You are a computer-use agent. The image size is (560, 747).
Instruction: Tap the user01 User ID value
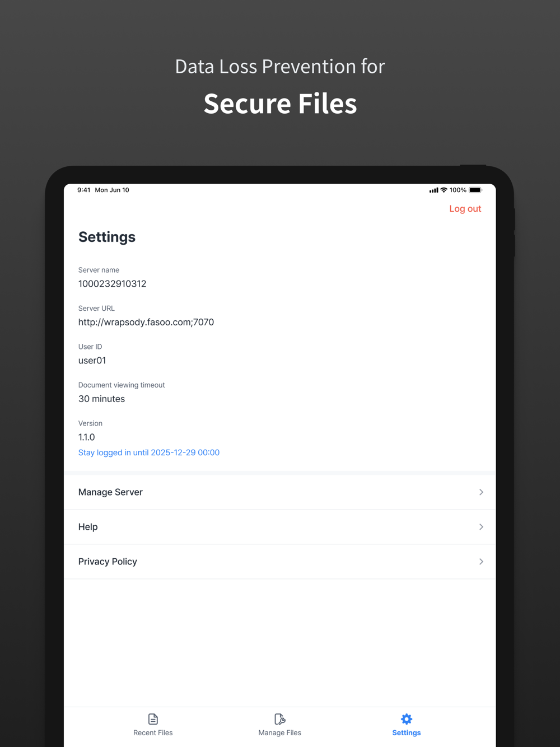(92, 361)
